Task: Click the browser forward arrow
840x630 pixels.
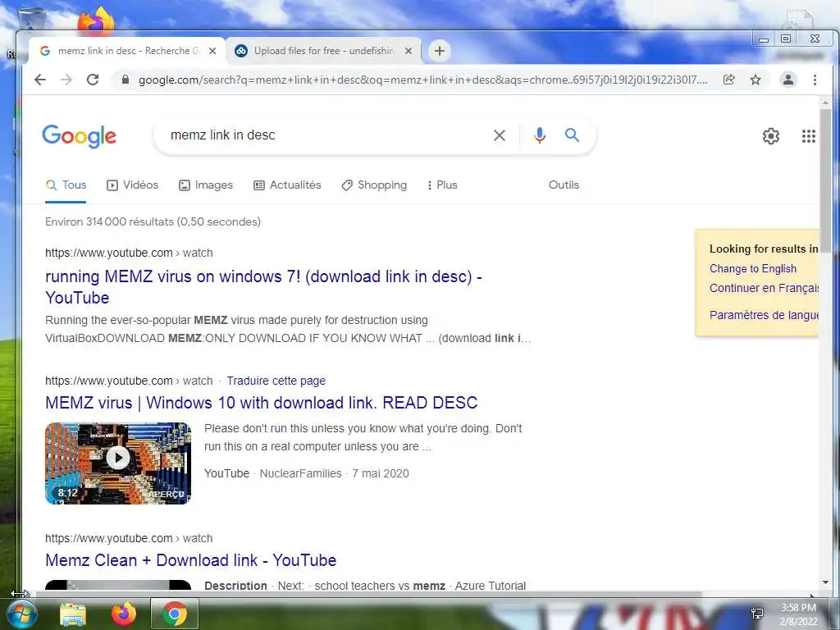Action: point(66,80)
